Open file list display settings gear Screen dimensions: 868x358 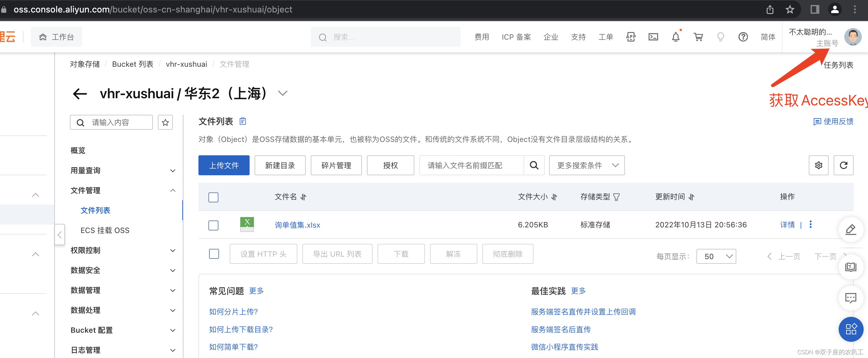(x=818, y=165)
